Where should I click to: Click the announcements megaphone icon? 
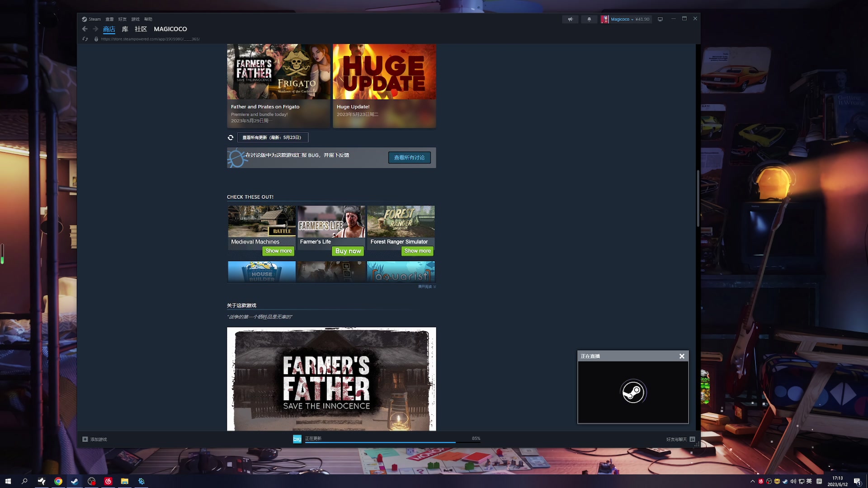point(570,19)
